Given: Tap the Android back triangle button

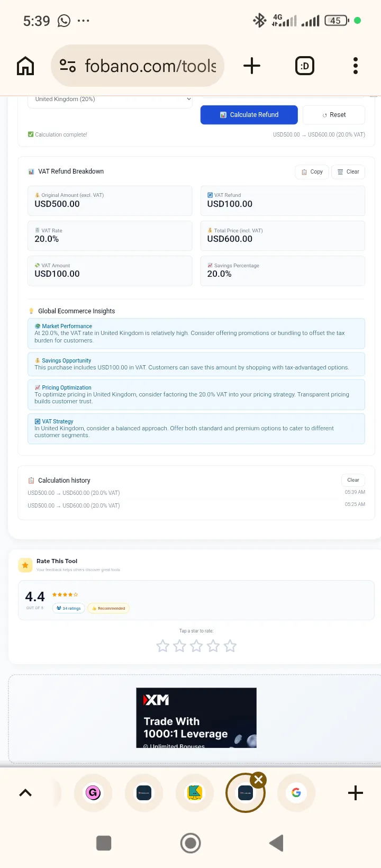Looking at the screenshot, I should (x=277, y=843).
